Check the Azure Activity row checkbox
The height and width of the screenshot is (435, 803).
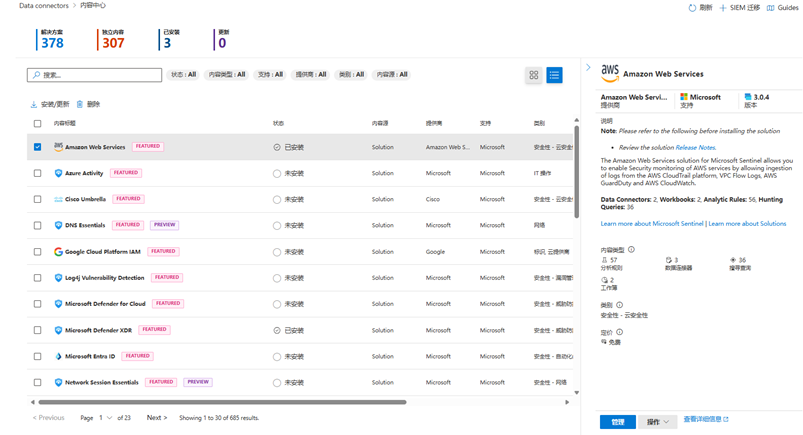pos(37,173)
